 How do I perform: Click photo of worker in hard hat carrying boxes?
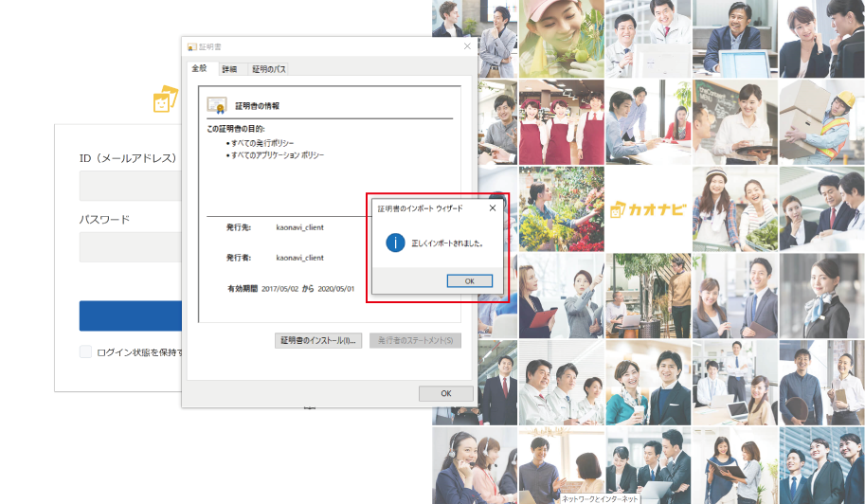(x=822, y=122)
